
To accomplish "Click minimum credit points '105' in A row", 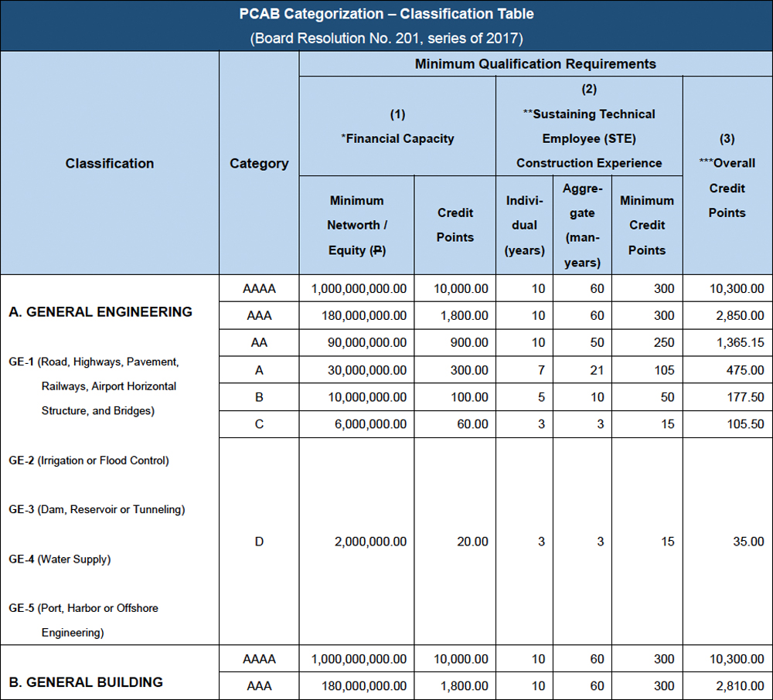I will click(664, 370).
